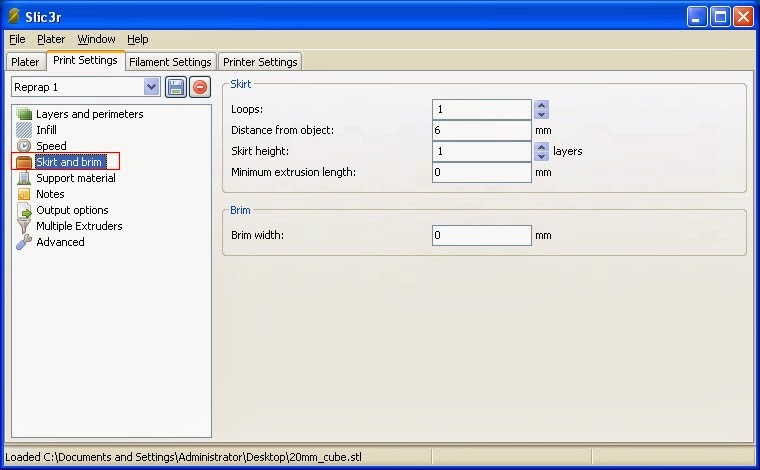The width and height of the screenshot is (760, 470).
Task: Switch to Filament Settings tab
Action: point(170,62)
